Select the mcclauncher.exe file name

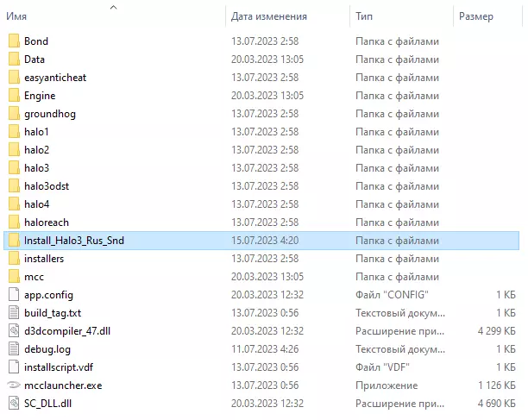[x=63, y=386]
